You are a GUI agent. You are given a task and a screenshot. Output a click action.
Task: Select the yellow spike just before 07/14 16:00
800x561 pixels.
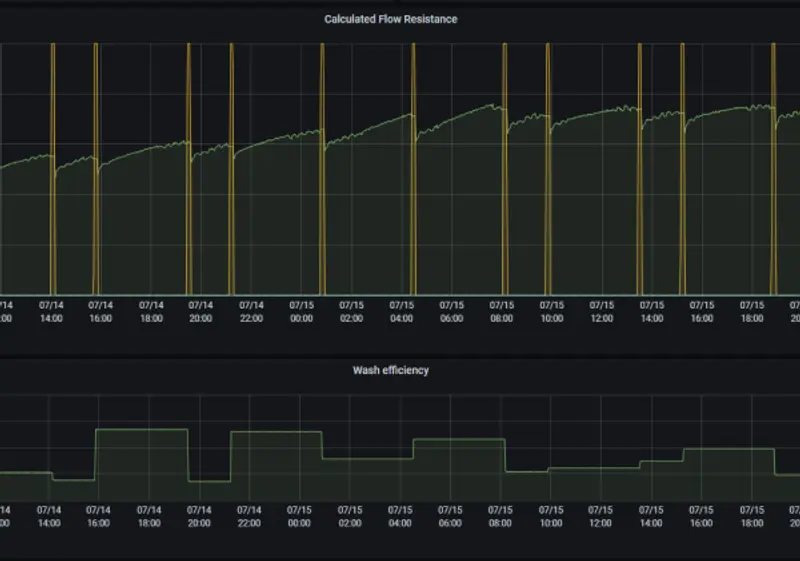[96, 168]
